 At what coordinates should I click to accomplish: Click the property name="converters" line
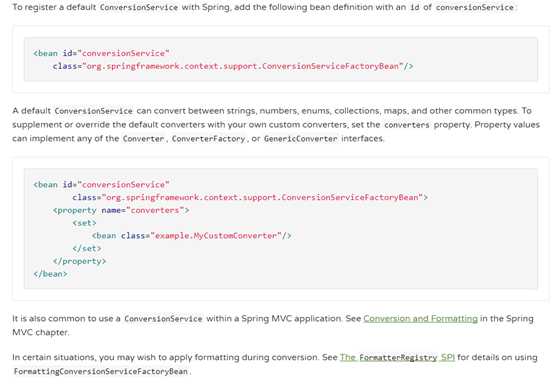pos(121,210)
